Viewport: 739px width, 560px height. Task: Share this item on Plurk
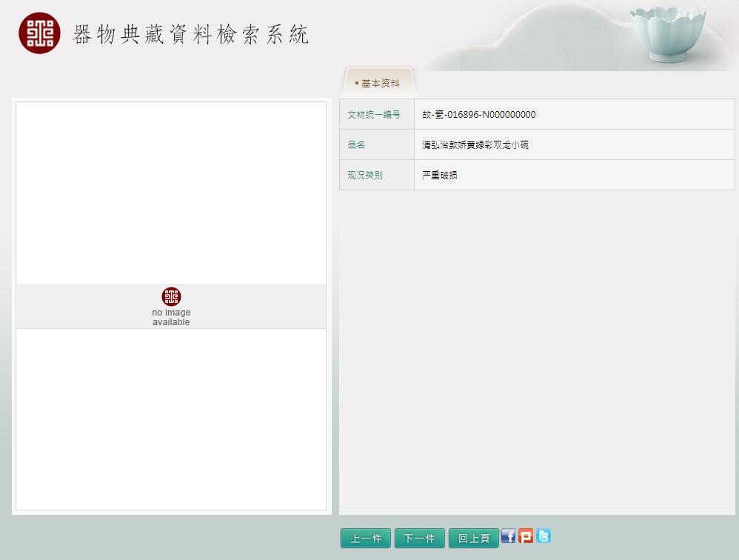click(x=526, y=536)
